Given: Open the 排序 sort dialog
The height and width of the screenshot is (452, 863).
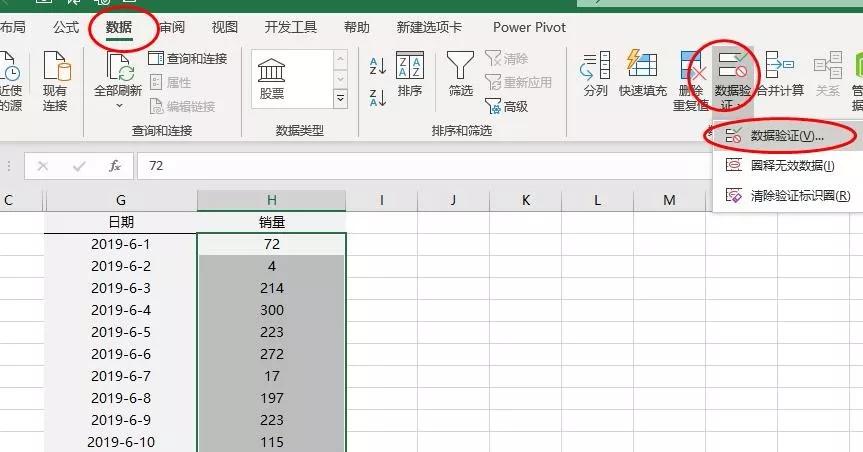Looking at the screenshot, I should [410, 74].
